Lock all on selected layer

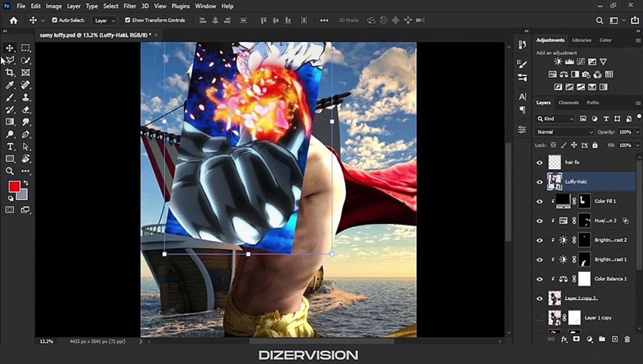tap(594, 145)
